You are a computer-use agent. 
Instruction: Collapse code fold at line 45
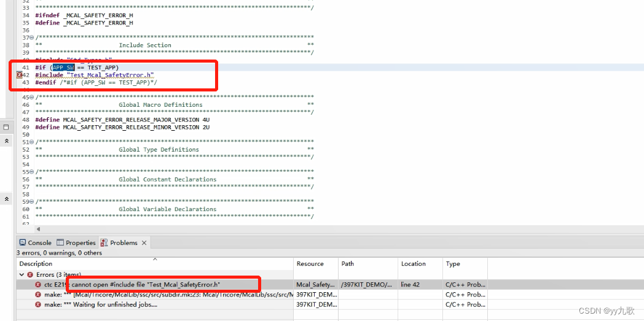click(32, 97)
